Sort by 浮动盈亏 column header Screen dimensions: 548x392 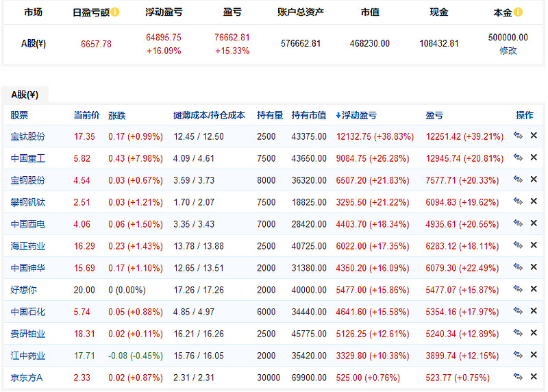[x=356, y=115]
